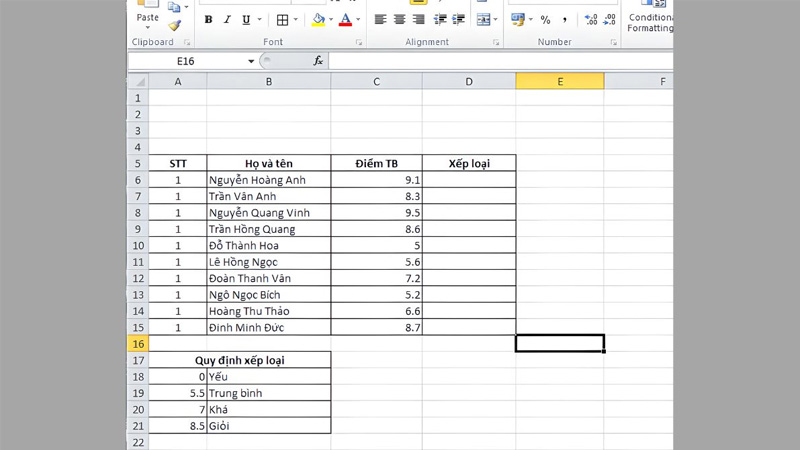Click the 'Họ và tên' header cell
The height and width of the screenshot is (450, 800).
269,163
